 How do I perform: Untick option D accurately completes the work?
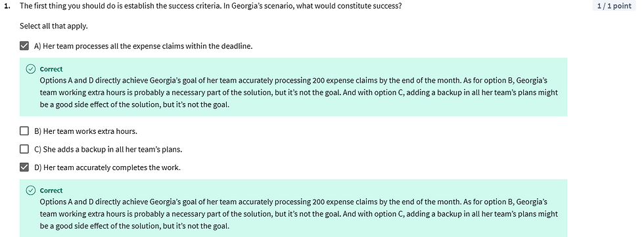24,167
